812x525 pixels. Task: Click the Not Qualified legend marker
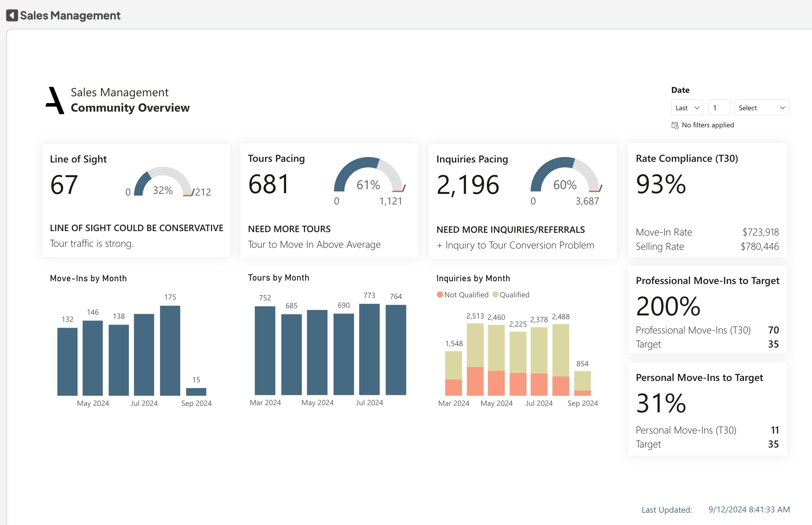click(440, 295)
